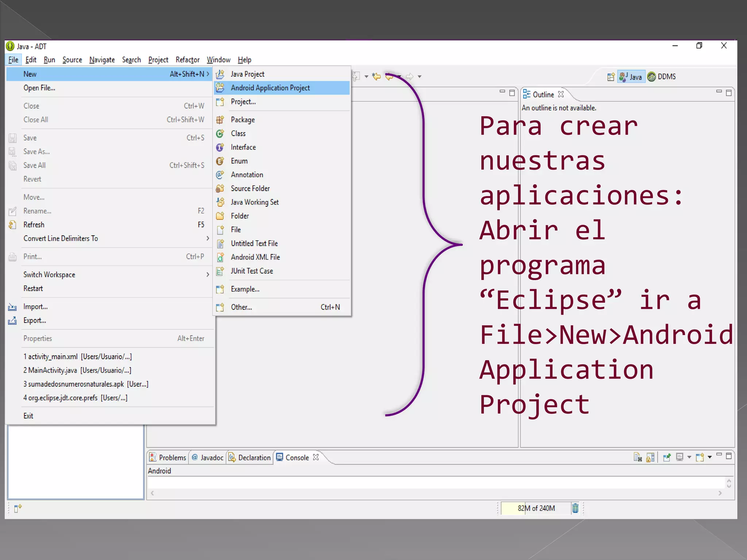Click the File icon in New submenu

(x=220, y=230)
